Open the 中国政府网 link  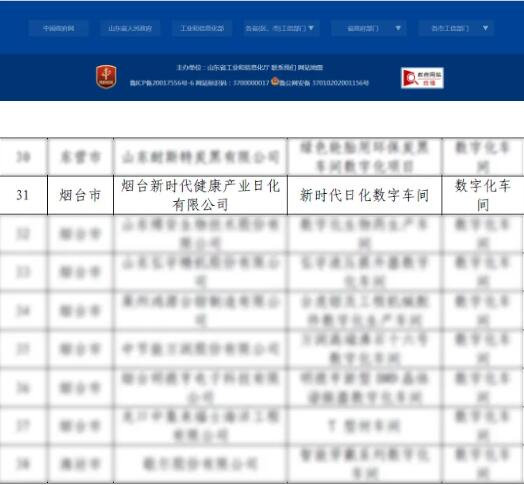pos(59,28)
